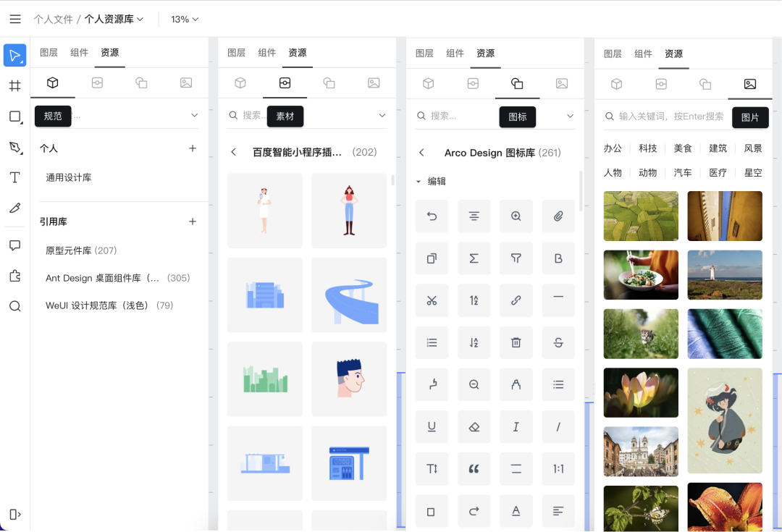Click the eraser icon
Image resolution: width=782 pixels, height=532 pixels.
(474, 427)
